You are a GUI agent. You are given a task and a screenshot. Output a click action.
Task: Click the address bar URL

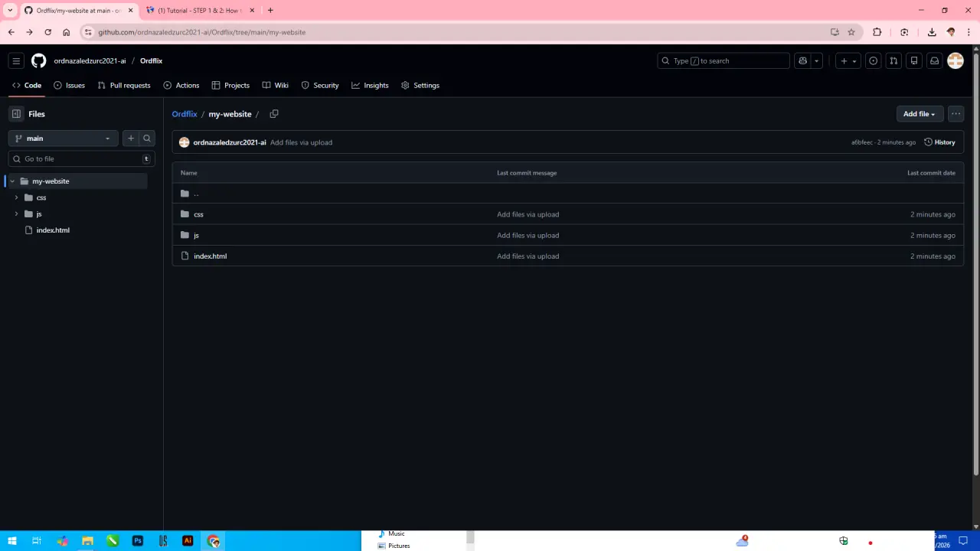point(201,32)
